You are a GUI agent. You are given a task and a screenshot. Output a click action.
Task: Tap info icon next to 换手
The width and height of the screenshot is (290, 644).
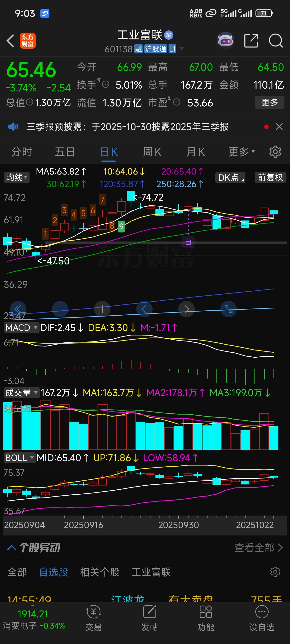106,85
